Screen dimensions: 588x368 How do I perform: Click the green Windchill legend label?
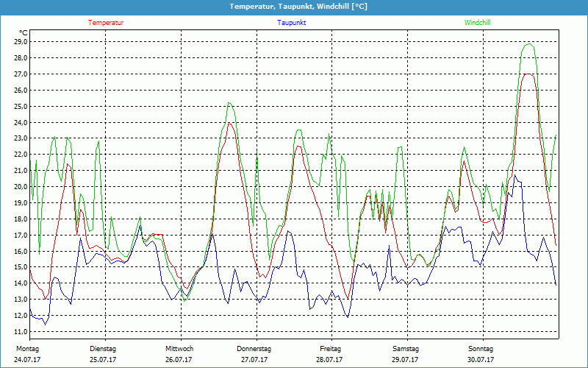(477, 23)
